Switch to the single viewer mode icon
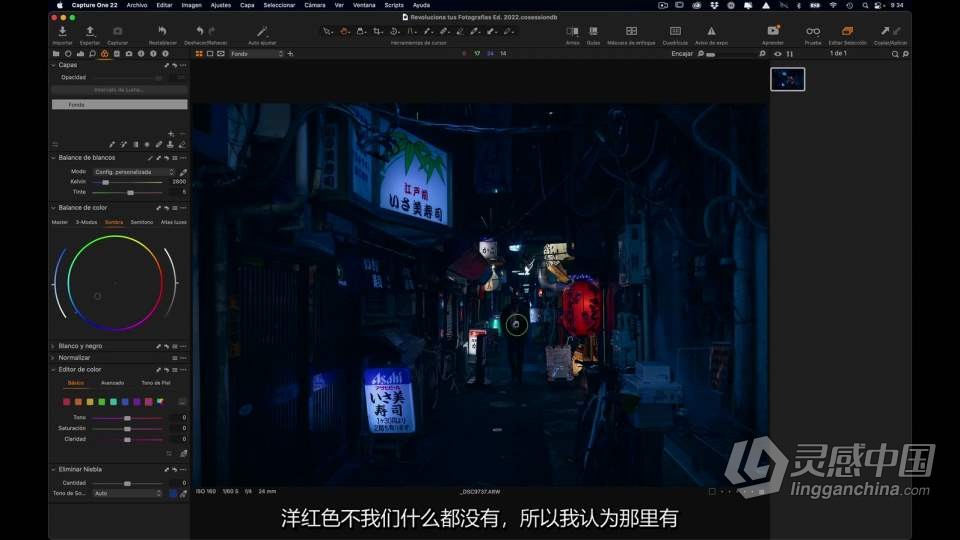Screen dimensions: 960x540 tap(210, 54)
